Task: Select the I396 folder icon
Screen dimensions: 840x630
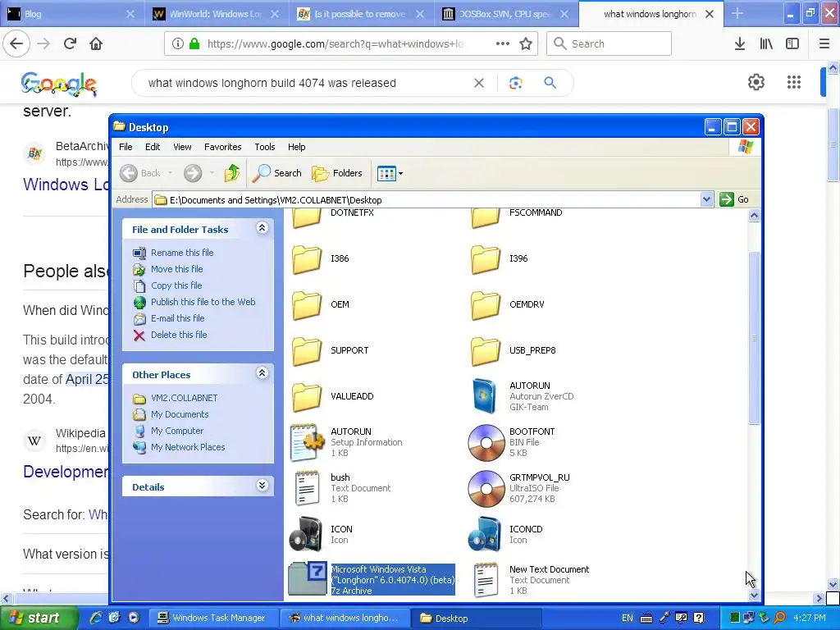Action: pos(486,259)
